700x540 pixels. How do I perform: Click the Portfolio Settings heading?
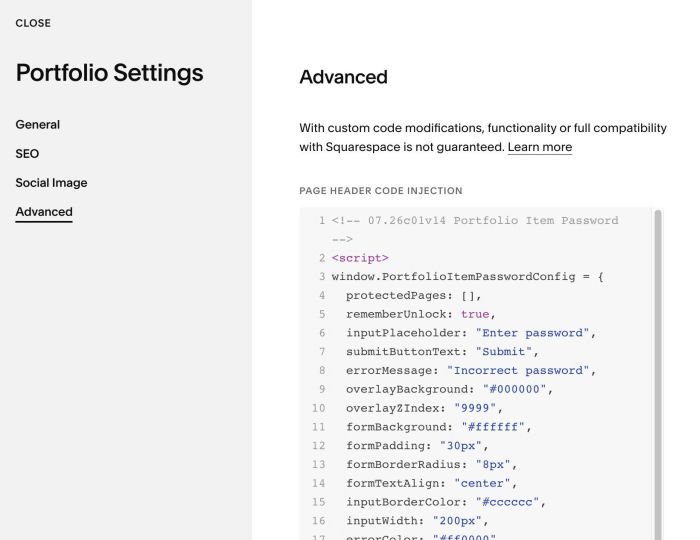point(110,73)
